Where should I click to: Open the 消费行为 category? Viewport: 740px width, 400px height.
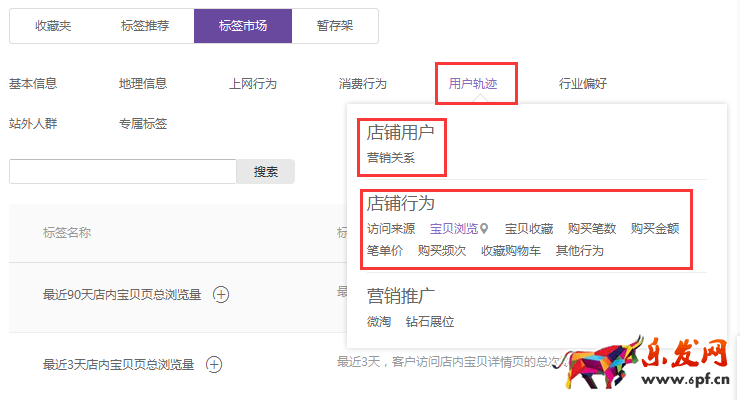[x=362, y=84]
